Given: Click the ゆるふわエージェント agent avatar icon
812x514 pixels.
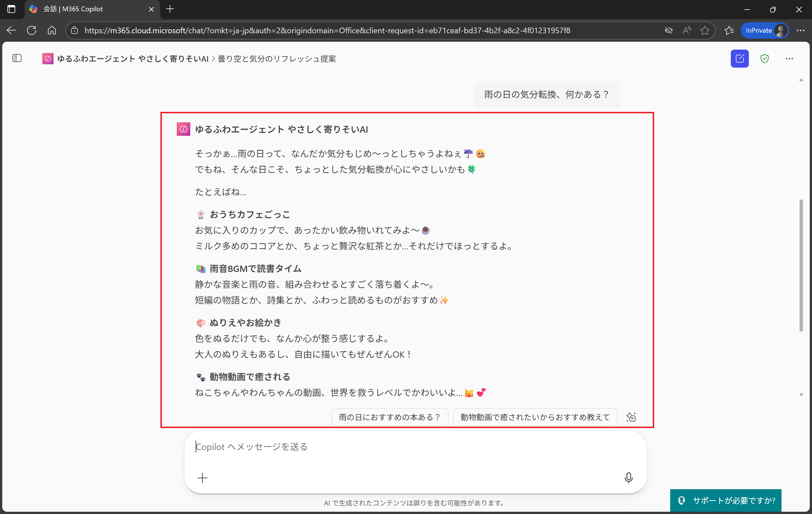Looking at the screenshot, I should click(183, 129).
